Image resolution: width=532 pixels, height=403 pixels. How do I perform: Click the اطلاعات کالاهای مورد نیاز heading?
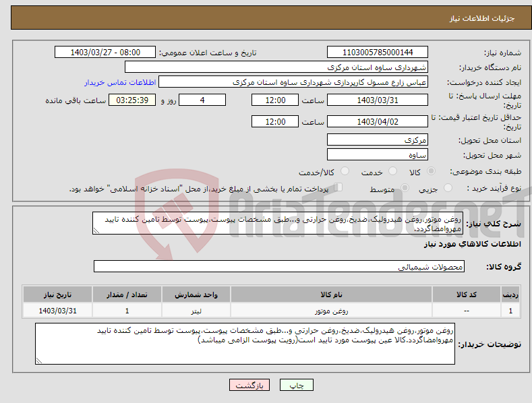point(472,244)
